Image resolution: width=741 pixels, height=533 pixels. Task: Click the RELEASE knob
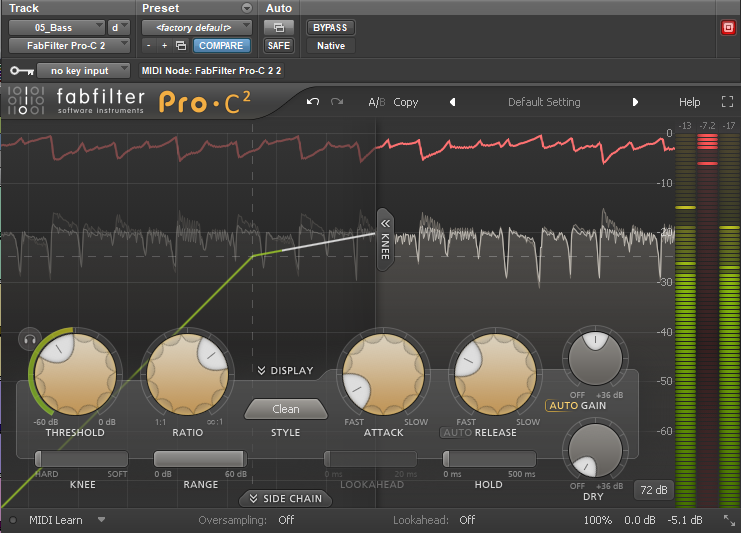tap(495, 374)
